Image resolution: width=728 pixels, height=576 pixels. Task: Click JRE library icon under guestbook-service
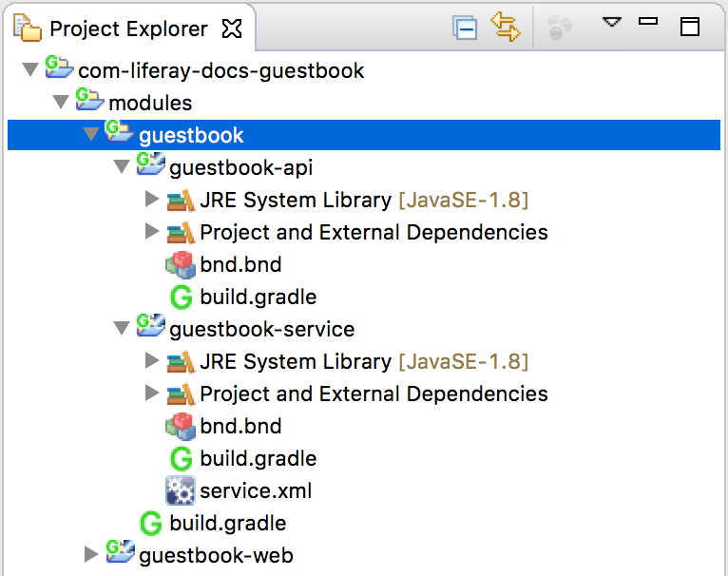181,362
